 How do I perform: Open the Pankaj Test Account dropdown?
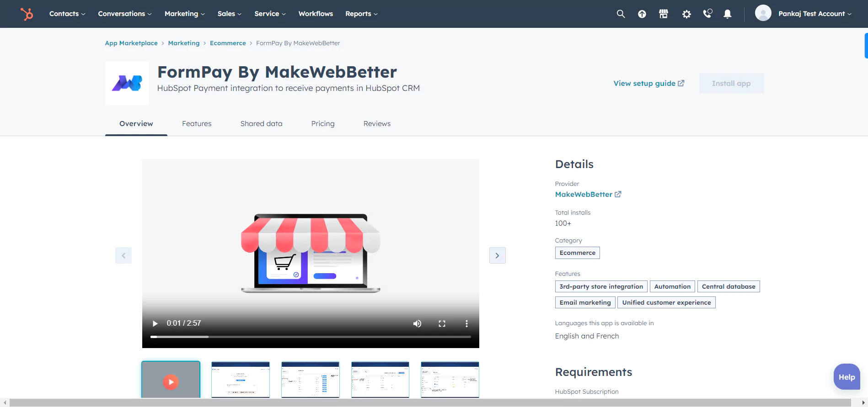point(815,14)
